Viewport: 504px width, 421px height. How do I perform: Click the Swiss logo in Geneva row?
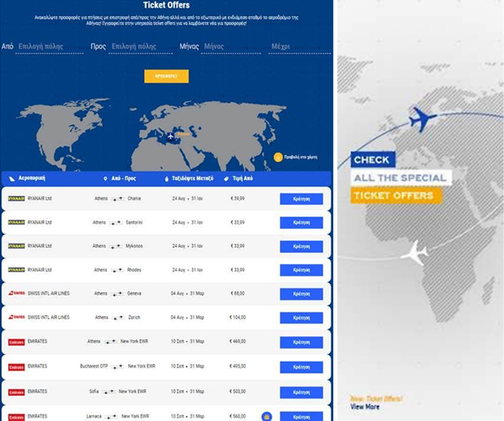pos(16,294)
